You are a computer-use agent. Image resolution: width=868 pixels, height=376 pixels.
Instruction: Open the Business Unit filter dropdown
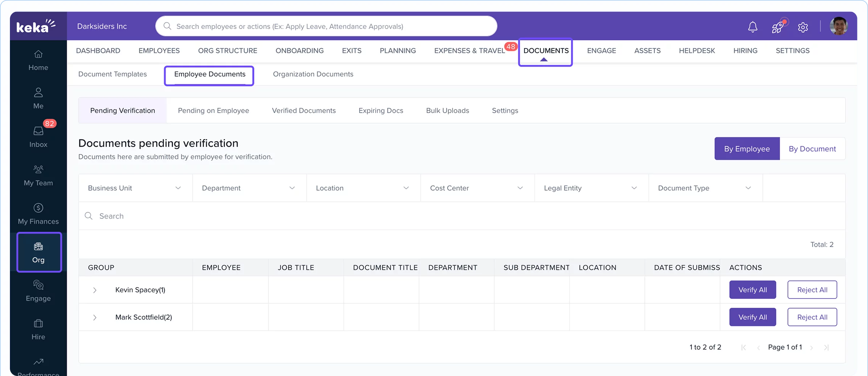(135, 188)
